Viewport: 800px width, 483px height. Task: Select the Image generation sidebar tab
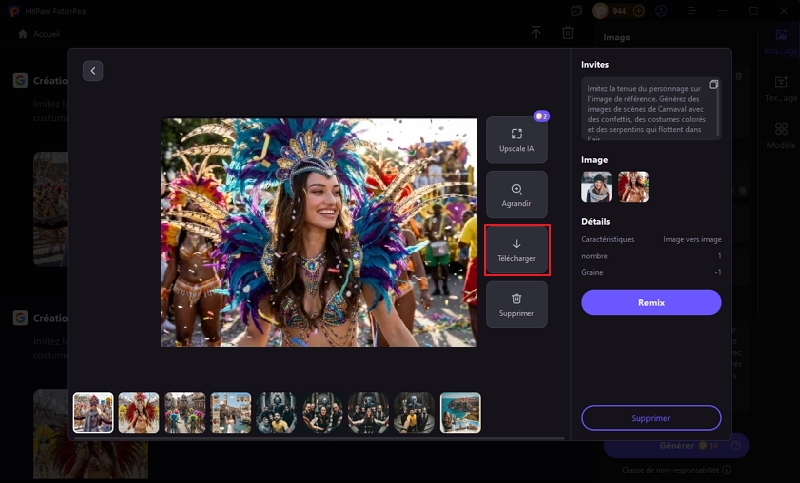781,41
